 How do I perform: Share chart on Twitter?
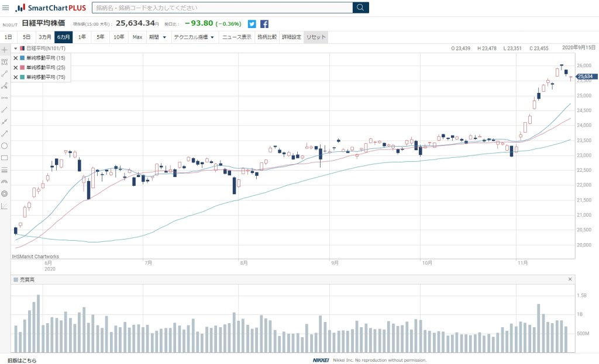click(x=252, y=24)
